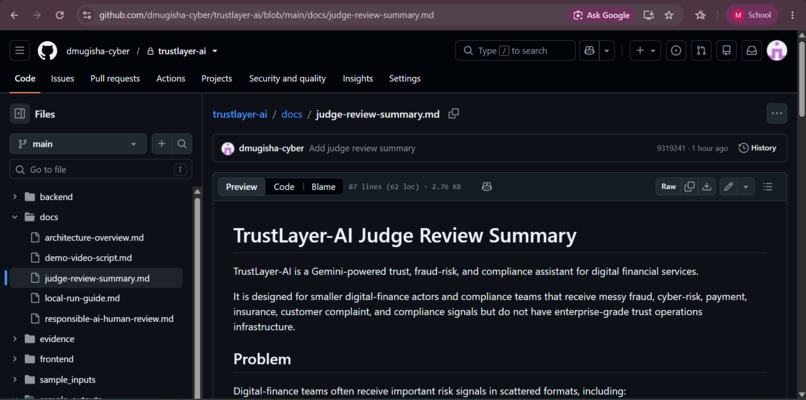Open the main branch selector dropdown
The height and width of the screenshot is (400, 806).
pyautogui.click(x=78, y=144)
